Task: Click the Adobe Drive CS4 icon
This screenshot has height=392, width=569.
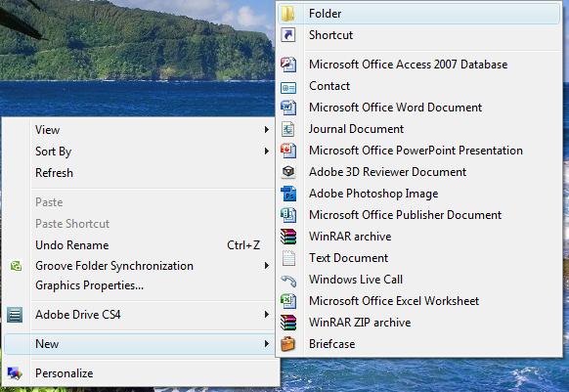Action: pos(15,315)
